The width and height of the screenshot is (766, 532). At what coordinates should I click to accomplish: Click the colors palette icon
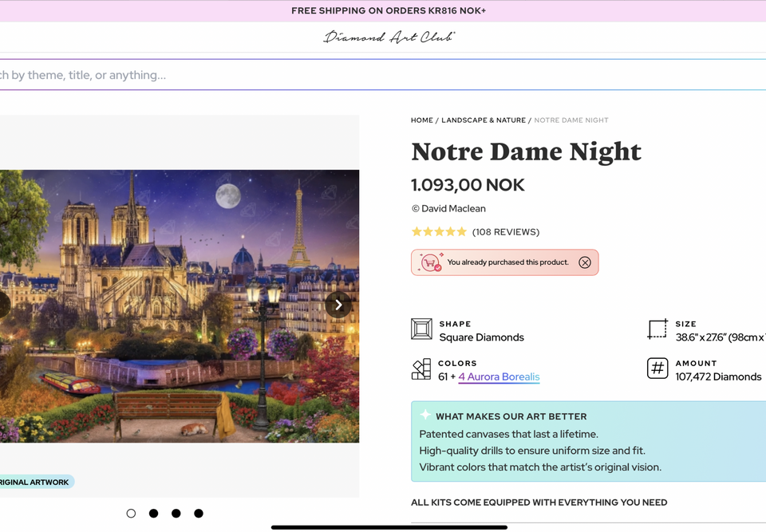[x=421, y=369]
